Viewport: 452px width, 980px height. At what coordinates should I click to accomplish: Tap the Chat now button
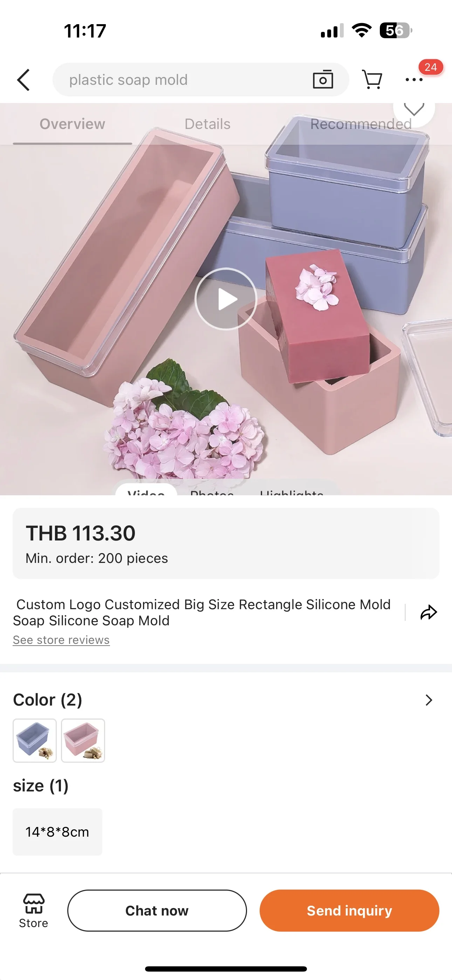[157, 911]
